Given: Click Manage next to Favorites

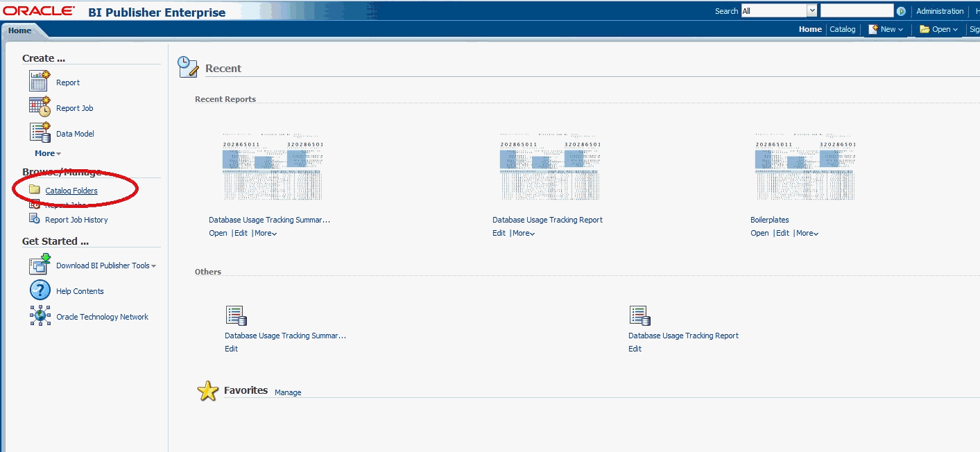Looking at the screenshot, I should click(x=288, y=392).
